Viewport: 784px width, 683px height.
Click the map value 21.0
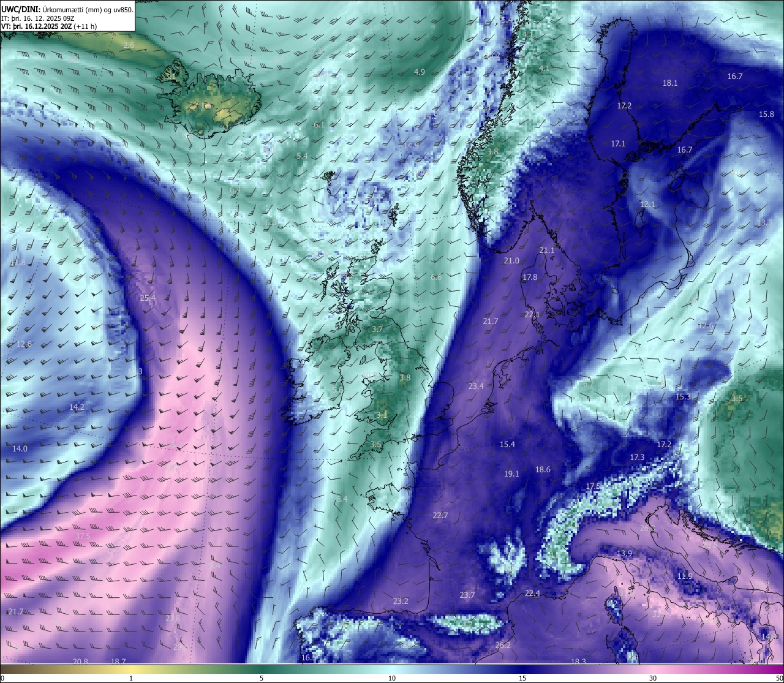click(x=511, y=261)
